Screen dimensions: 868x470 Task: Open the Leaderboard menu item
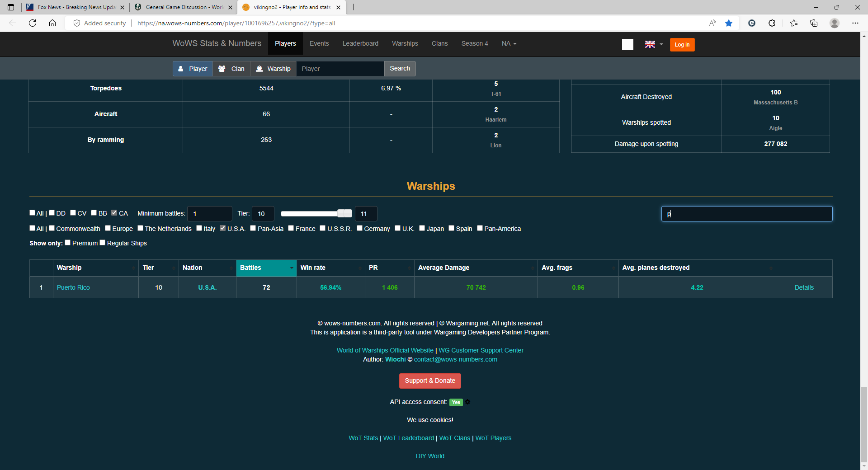pos(360,44)
